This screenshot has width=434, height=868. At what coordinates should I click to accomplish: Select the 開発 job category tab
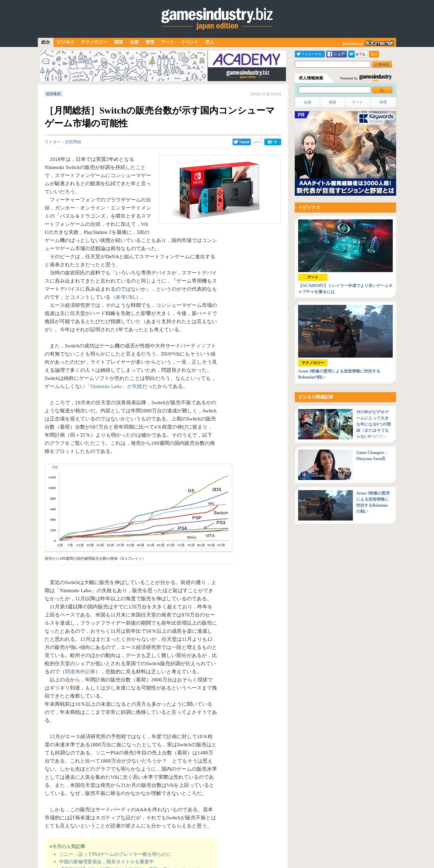pos(333,102)
